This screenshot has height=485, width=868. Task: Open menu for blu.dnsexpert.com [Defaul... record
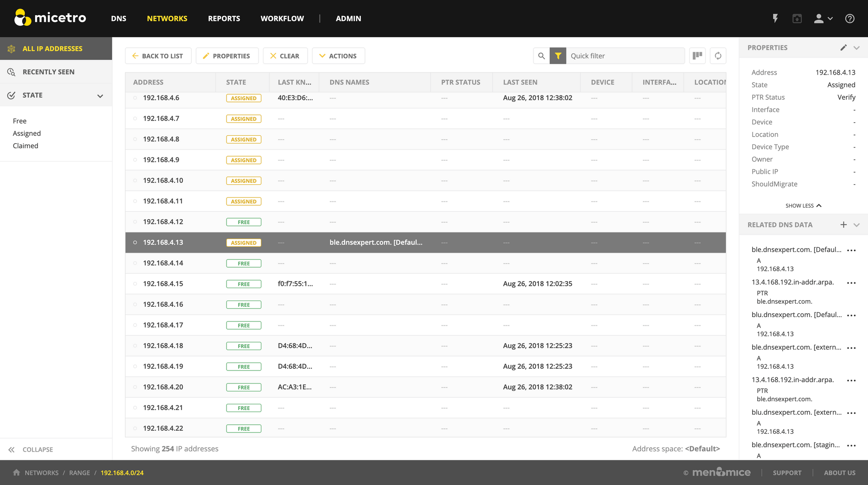pyautogui.click(x=852, y=315)
